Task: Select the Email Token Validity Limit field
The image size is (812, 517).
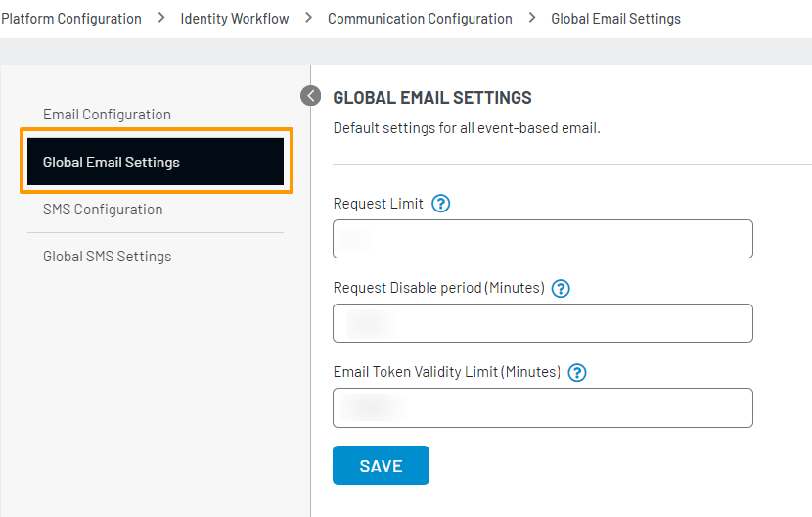Action: [x=542, y=407]
